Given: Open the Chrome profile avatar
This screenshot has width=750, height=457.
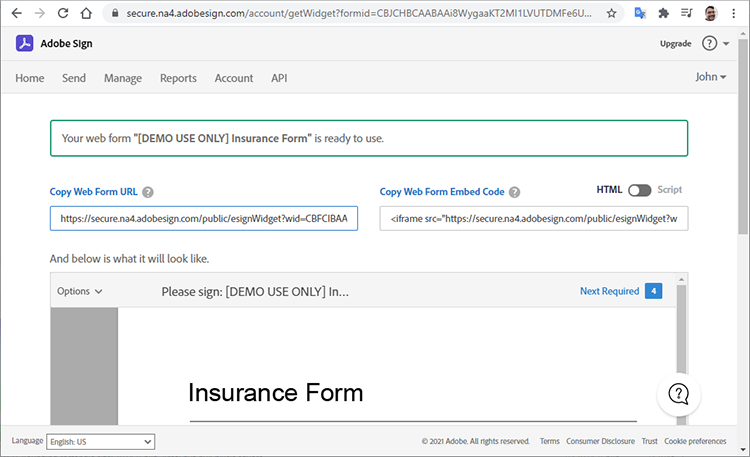Looking at the screenshot, I should (711, 13).
